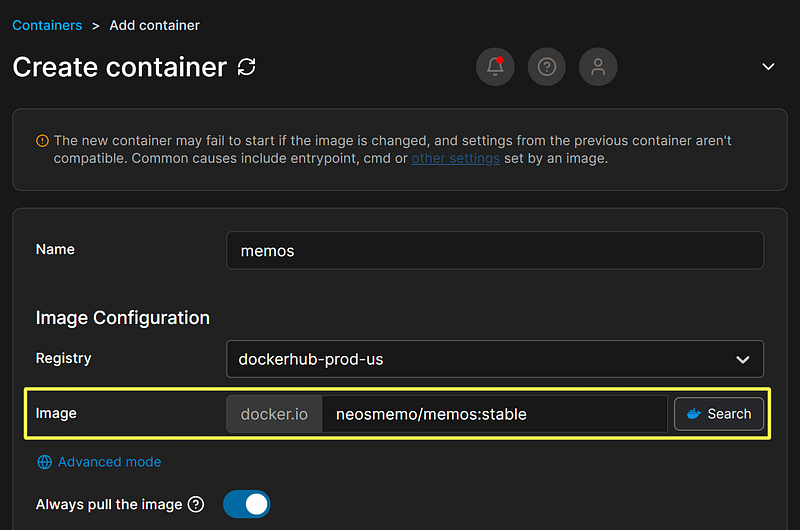Screen dimensions: 800x530
Task: Click the Name field containing memos
Action: click(495, 250)
